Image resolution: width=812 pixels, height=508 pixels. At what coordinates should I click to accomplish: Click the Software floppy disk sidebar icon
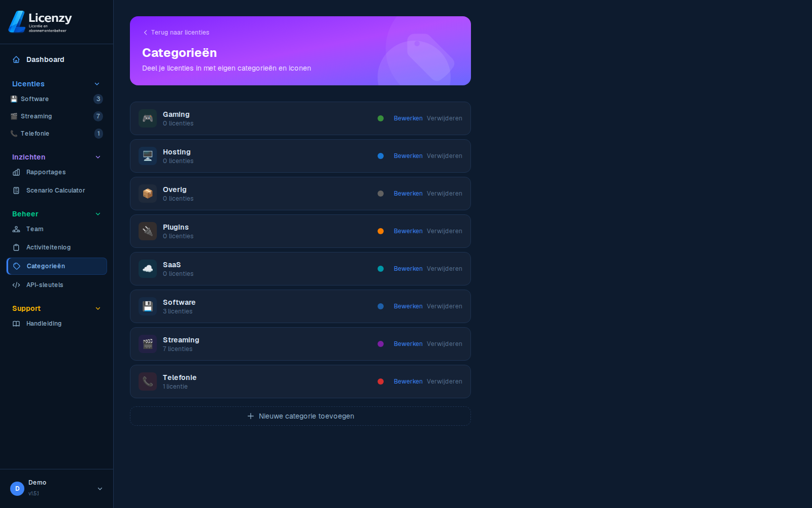pyautogui.click(x=14, y=99)
